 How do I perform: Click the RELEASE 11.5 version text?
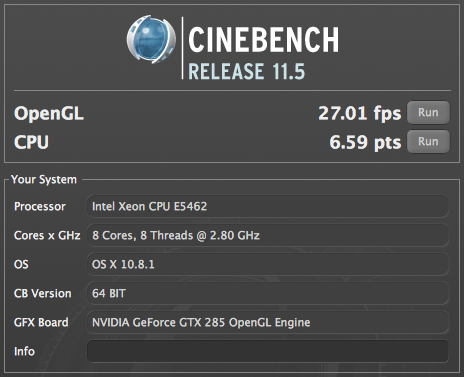(247, 71)
